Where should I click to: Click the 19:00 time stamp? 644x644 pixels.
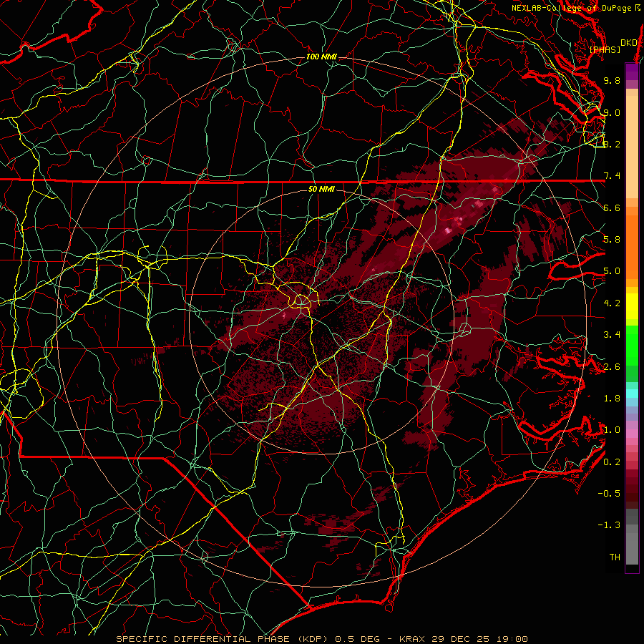coord(514,639)
